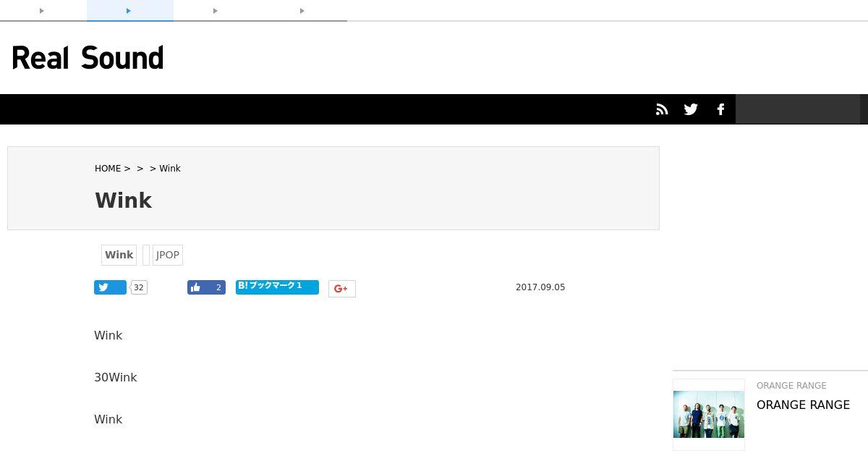Select the fourth top navigation tab arrow
Image resolution: width=868 pixels, height=456 pixels.
click(x=303, y=11)
